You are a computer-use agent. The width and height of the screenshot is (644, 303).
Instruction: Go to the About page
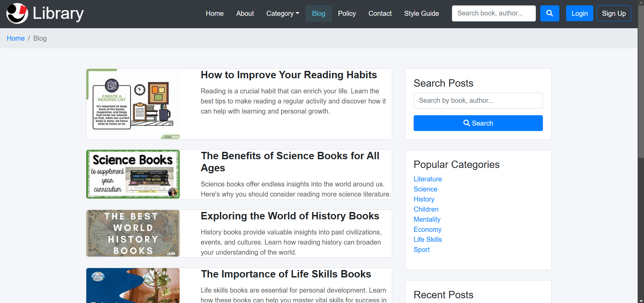pos(245,13)
